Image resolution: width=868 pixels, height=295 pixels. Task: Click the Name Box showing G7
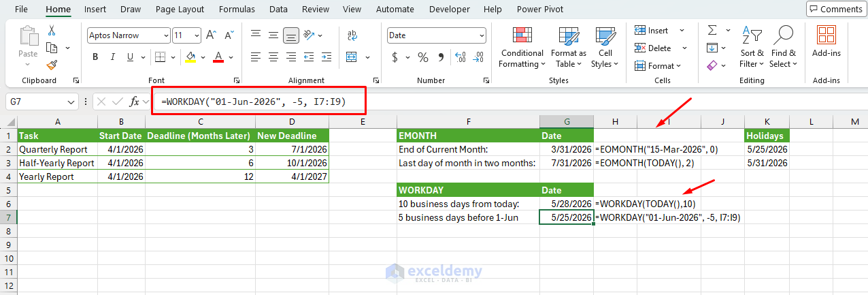(x=41, y=102)
